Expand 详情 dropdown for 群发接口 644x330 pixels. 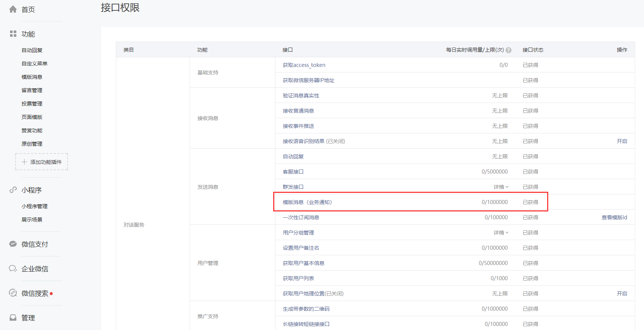pyautogui.click(x=501, y=187)
